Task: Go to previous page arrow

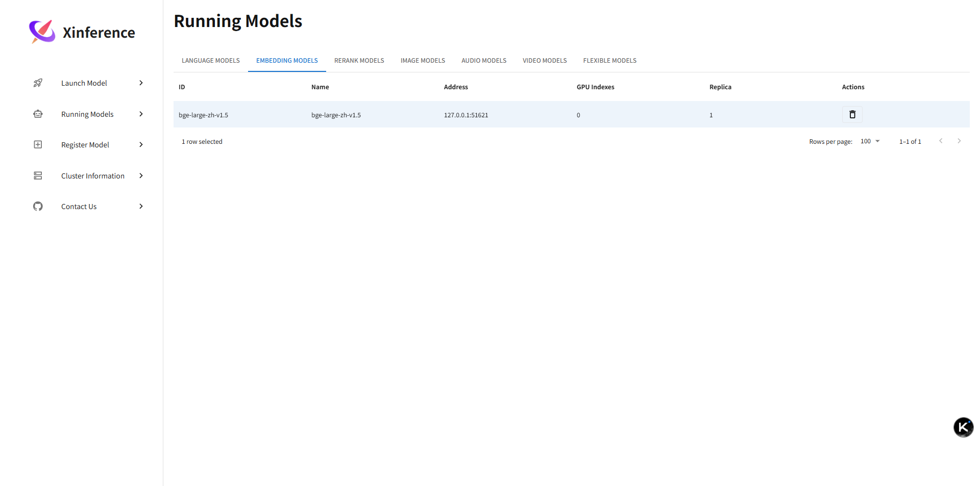Action: pyautogui.click(x=941, y=141)
